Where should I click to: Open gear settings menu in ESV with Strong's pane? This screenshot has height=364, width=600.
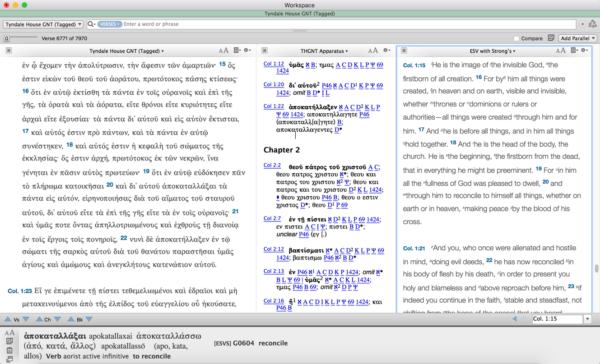point(584,50)
